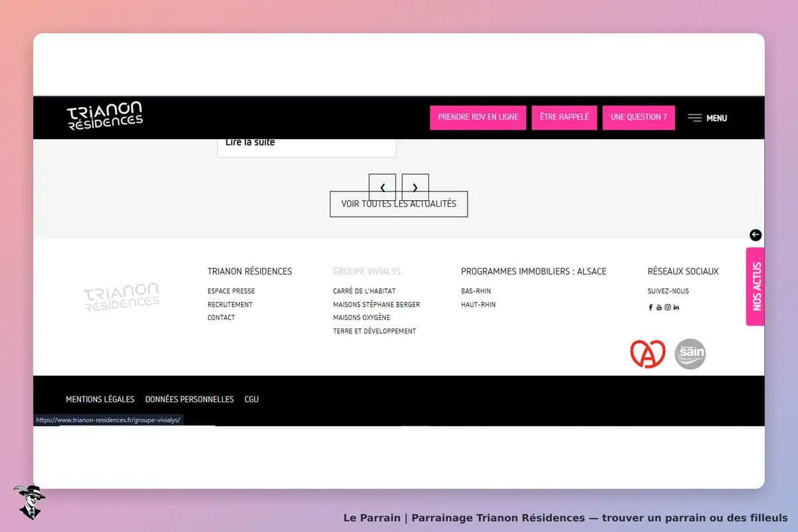Open the hamburger MENU
The image size is (798, 532).
pyautogui.click(x=708, y=118)
